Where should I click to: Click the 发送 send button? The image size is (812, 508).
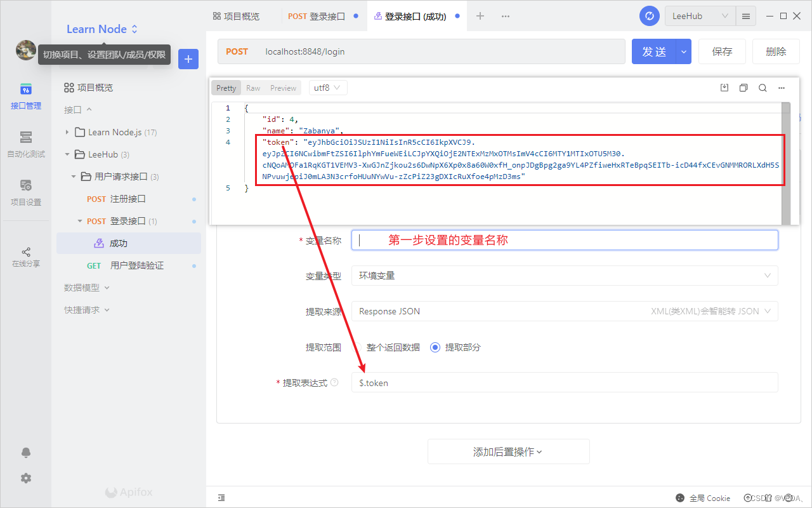pos(654,51)
